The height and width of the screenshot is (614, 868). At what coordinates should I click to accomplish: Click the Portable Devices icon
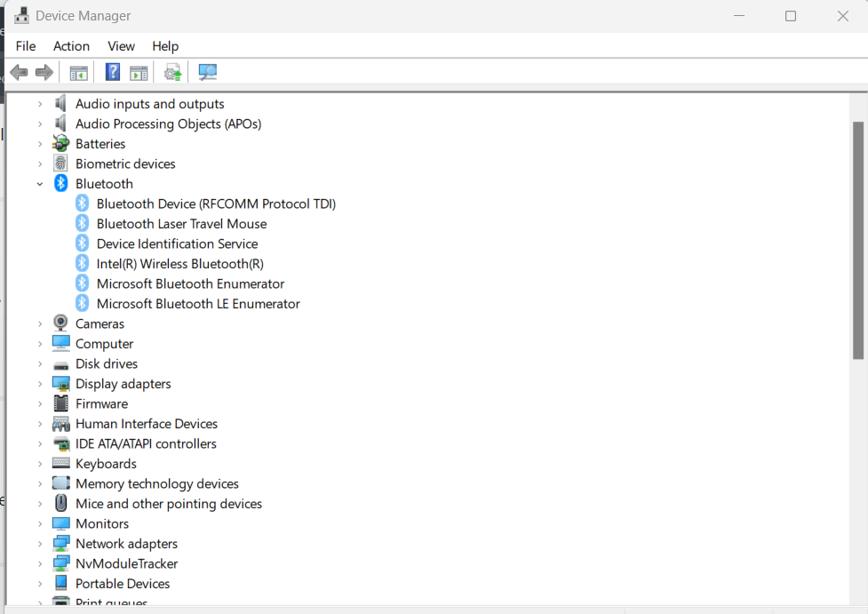61,583
